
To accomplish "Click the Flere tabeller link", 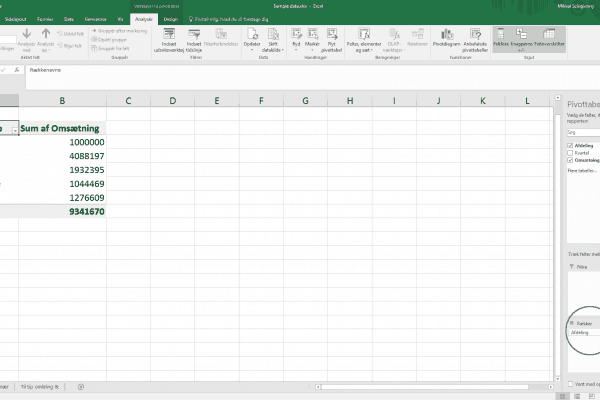I will 578,169.
